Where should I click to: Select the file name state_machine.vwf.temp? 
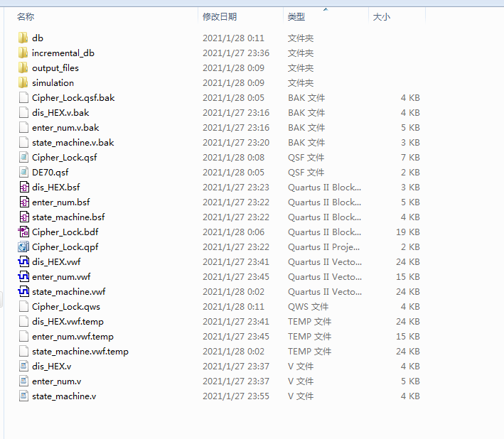point(80,352)
